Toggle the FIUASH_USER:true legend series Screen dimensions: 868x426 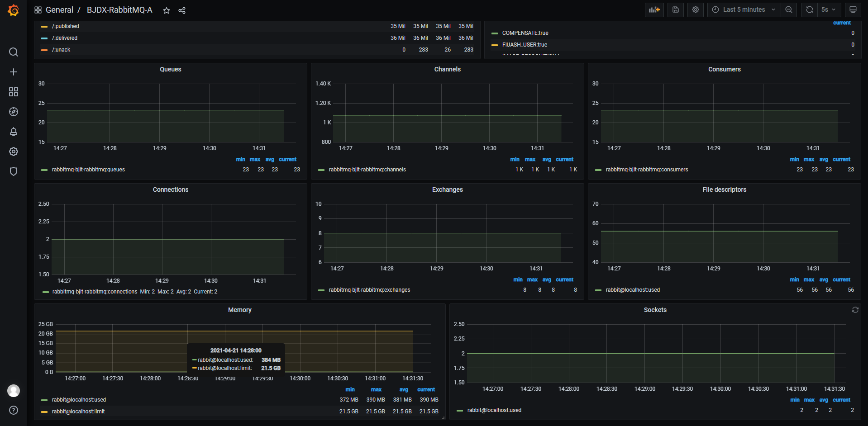click(x=525, y=45)
